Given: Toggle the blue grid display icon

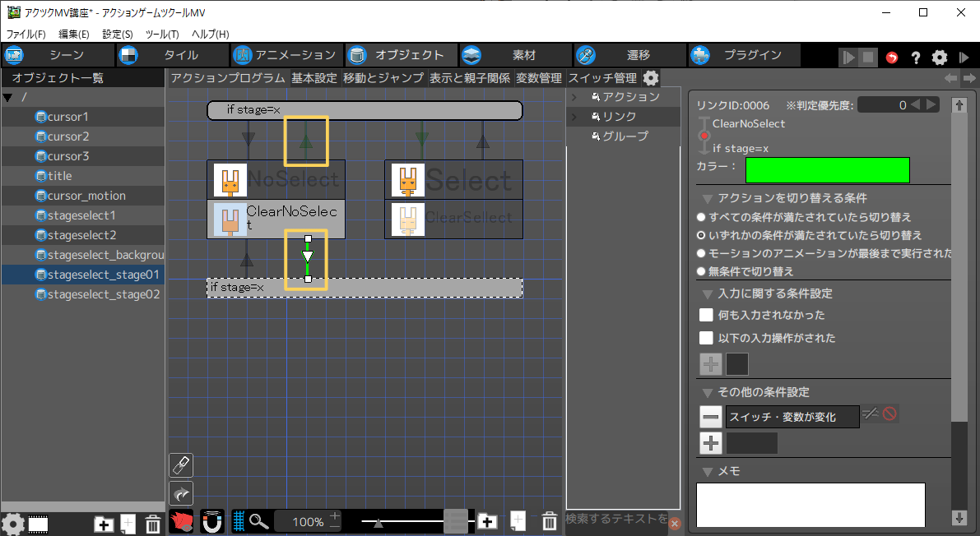Looking at the screenshot, I should (239, 521).
